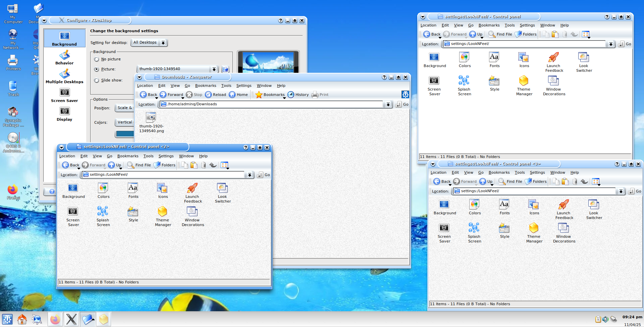Select the Picture radio button
644x327 pixels.
[97, 69]
